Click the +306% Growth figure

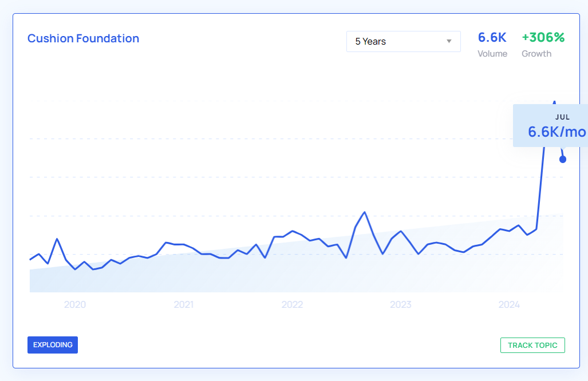543,38
